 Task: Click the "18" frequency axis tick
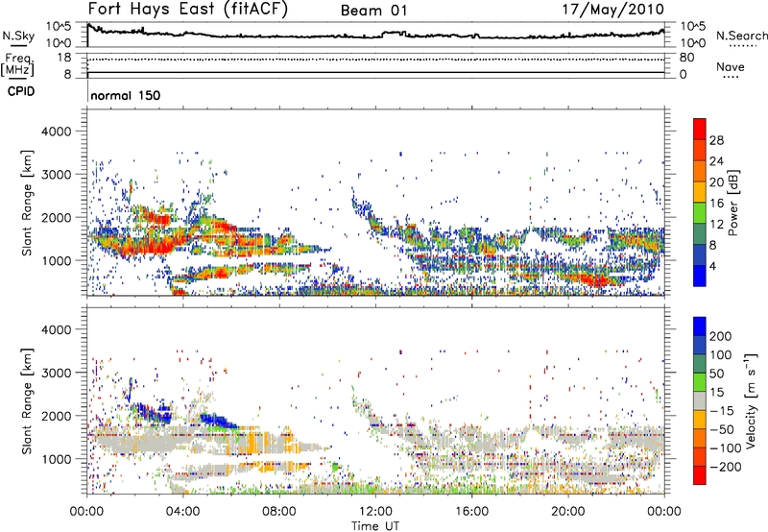(63, 58)
